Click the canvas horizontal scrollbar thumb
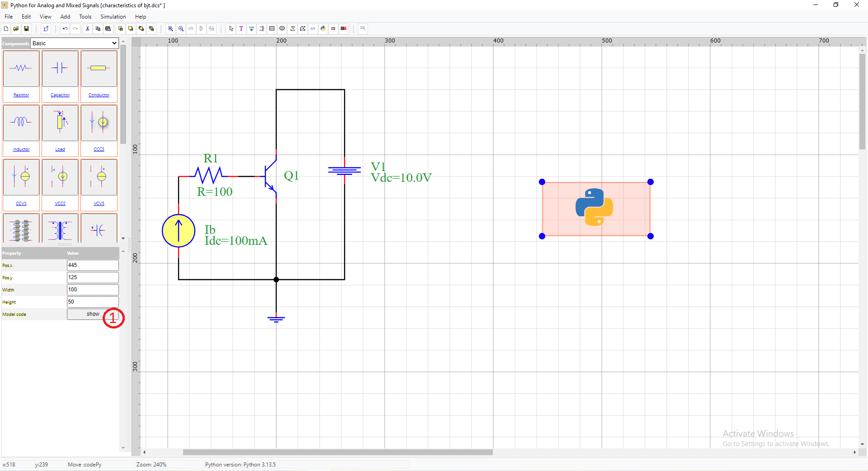The height and width of the screenshot is (471, 868). tap(338, 452)
